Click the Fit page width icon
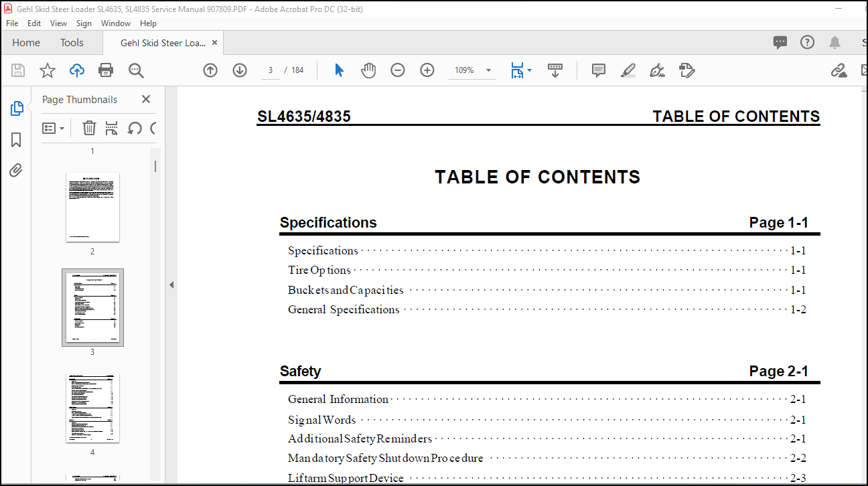Screen dimensions: 868x486 tap(517, 70)
